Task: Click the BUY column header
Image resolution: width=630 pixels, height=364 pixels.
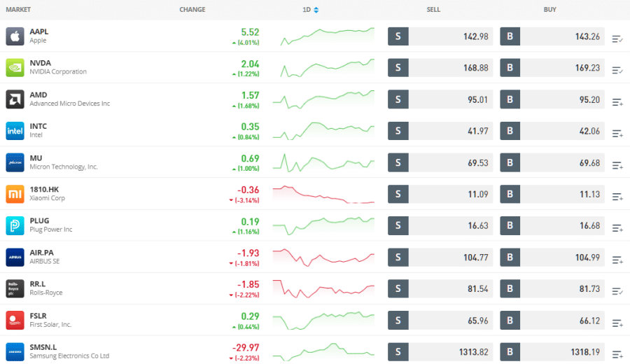Action: tap(549, 10)
